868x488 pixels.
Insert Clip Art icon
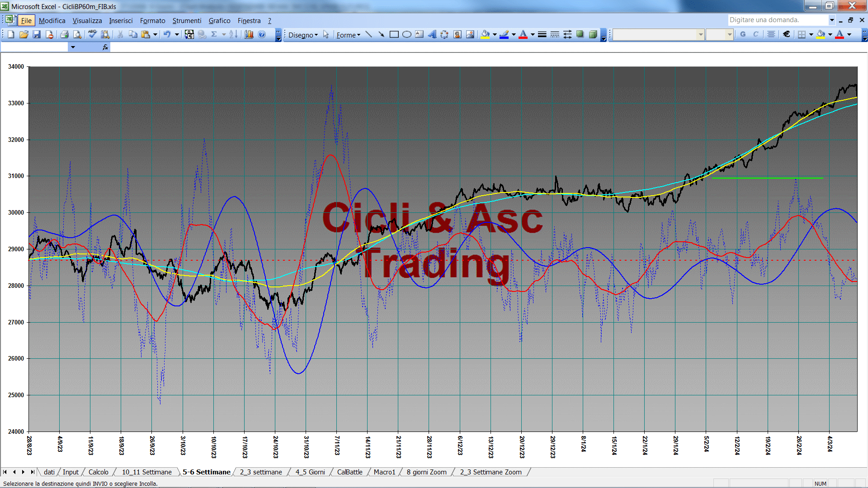pos(458,34)
